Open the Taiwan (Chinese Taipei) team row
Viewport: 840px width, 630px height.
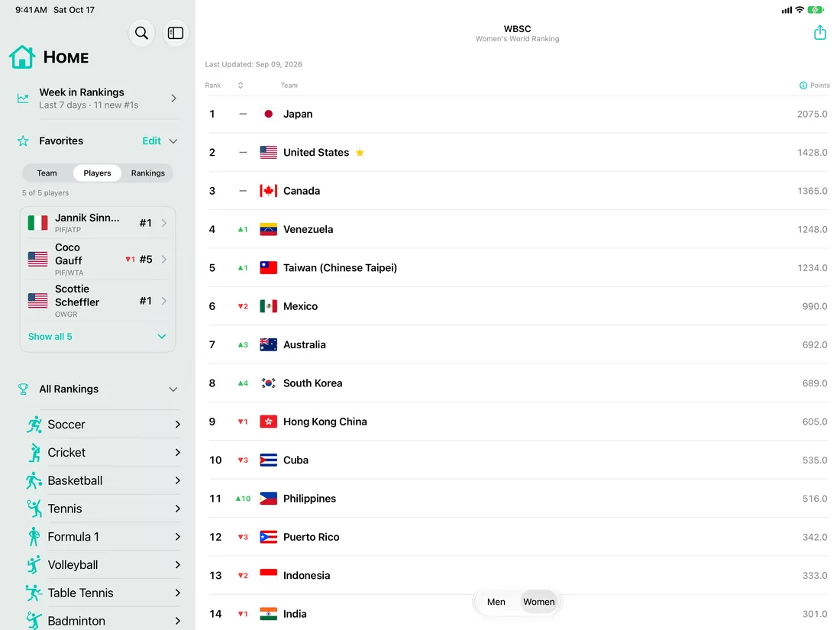(518, 268)
